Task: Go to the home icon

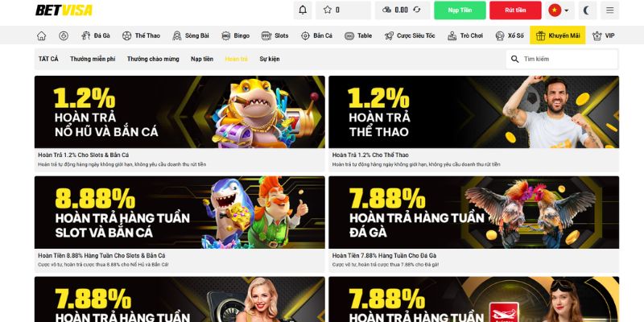Action: [42, 35]
